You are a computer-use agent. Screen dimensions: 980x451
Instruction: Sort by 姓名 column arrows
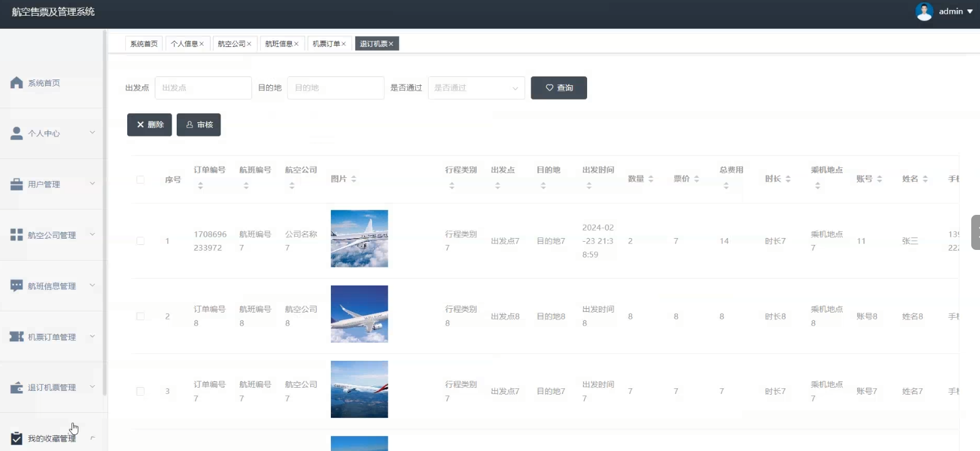[x=925, y=179]
